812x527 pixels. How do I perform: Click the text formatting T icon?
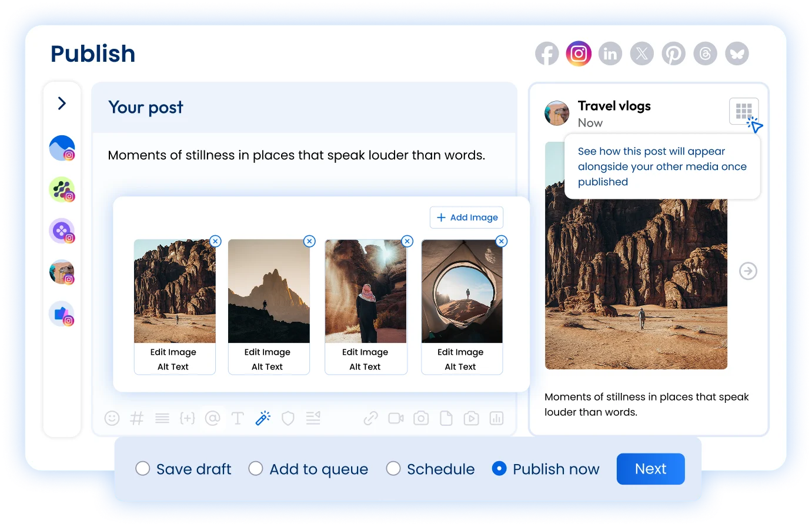point(238,418)
